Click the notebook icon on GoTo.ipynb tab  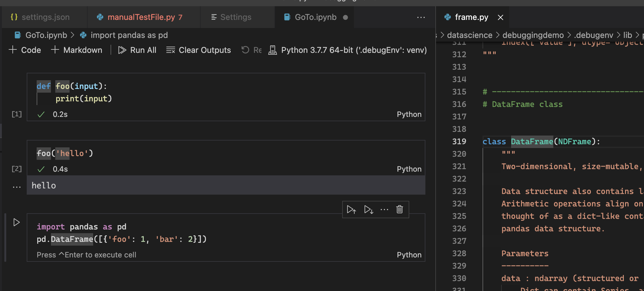pos(287,17)
